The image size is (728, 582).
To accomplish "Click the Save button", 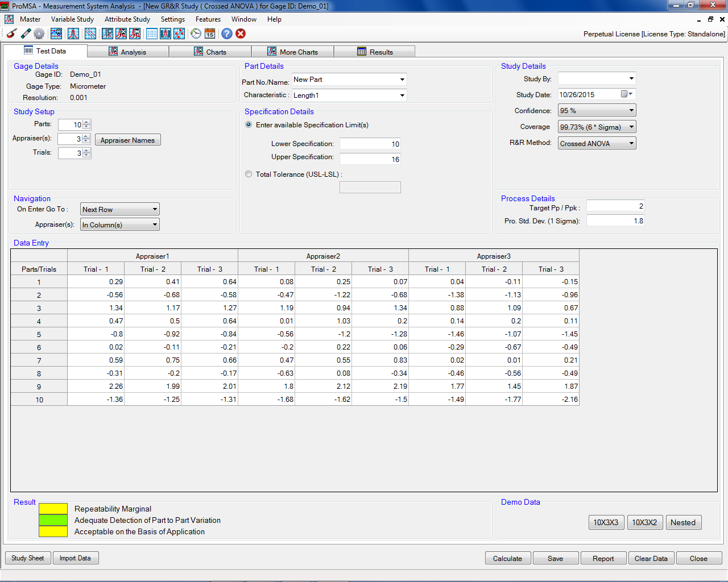I will tap(556, 558).
